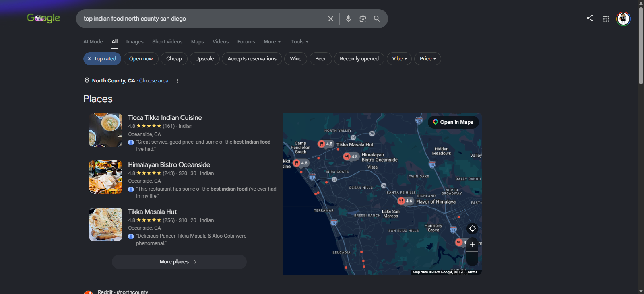Open the Ticca Tikka Indian Cuisine listing
The image size is (644, 294).
[x=165, y=118]
